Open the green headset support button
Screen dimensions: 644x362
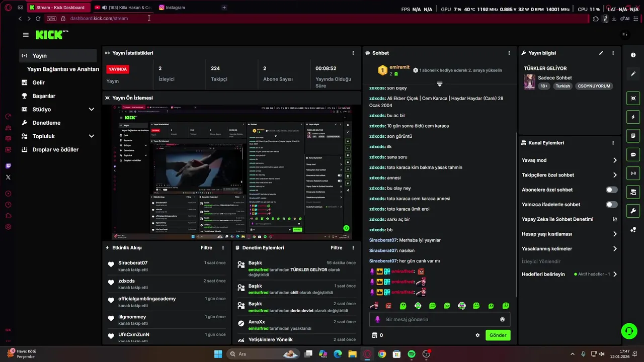point(629,331)
